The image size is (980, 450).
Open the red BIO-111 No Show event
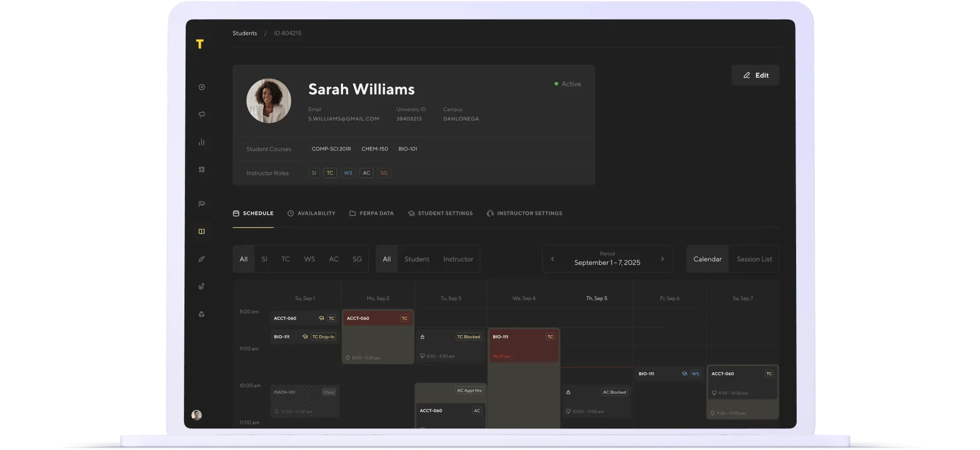tap(524, 346)
